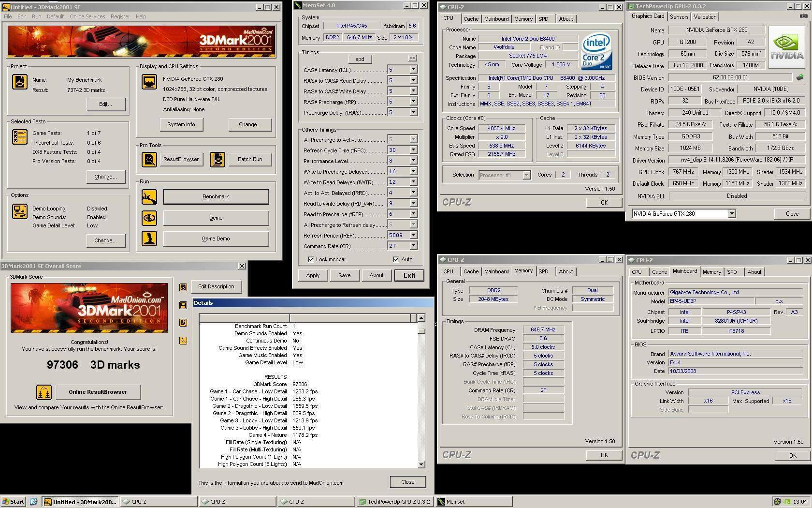Open the Register menu in 3DMark2001
812x508 pixels.
(120, 16)
